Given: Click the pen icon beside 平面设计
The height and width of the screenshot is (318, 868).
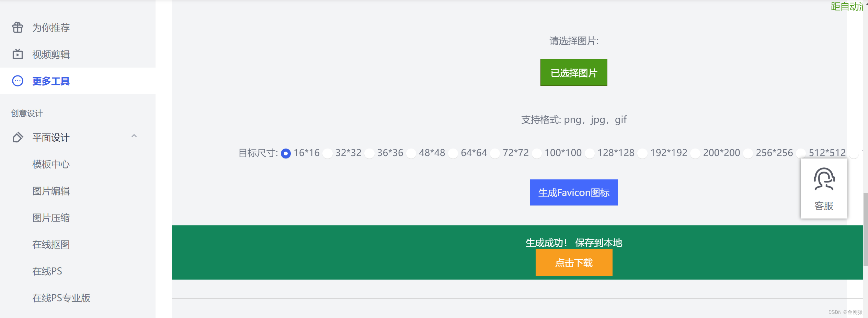Looking at the screenshot, I should coord(18,137).
